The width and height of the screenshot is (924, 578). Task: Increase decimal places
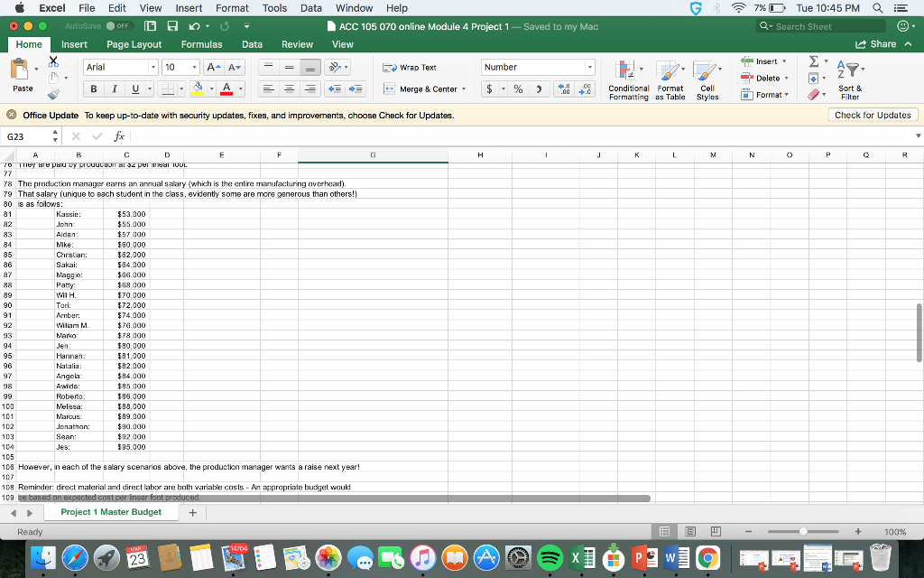tap(564, 89)
